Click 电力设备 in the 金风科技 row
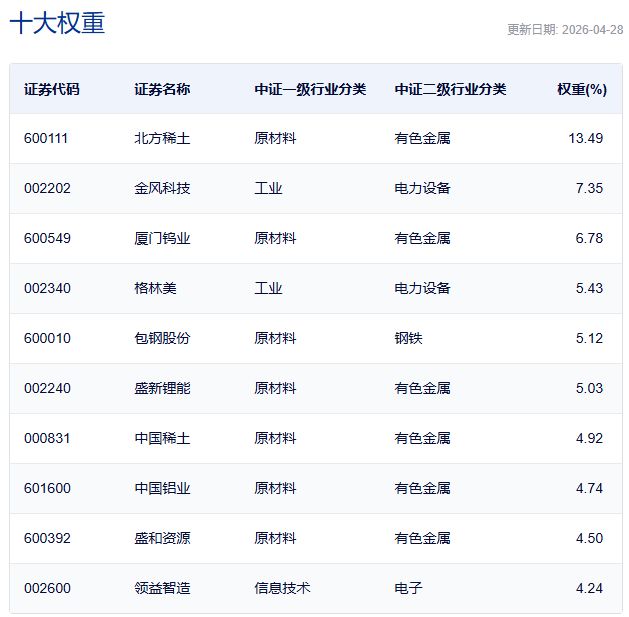The height and width of the screenshot is (617, 629). click(x=422, y=188)
